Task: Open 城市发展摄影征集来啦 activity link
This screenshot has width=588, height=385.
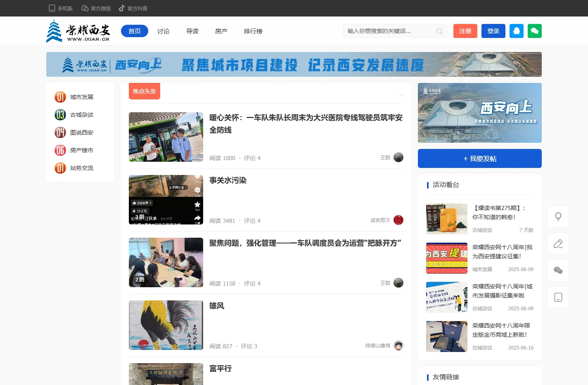Action: pos(503,291)
